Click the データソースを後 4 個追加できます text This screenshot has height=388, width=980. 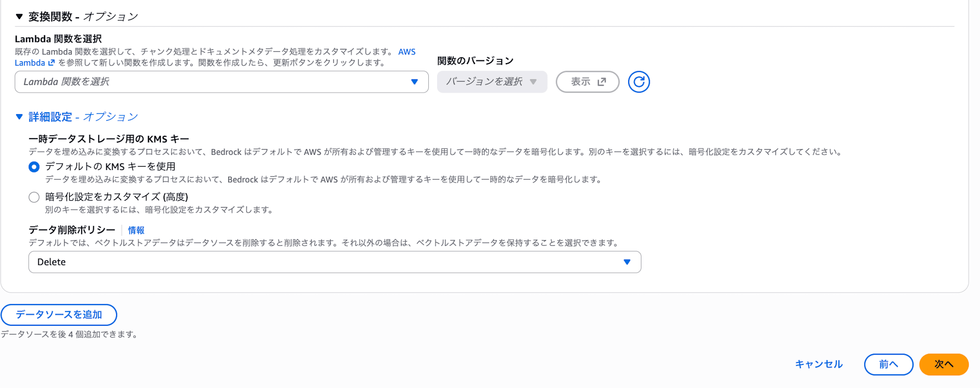click(x=70, y=335)
